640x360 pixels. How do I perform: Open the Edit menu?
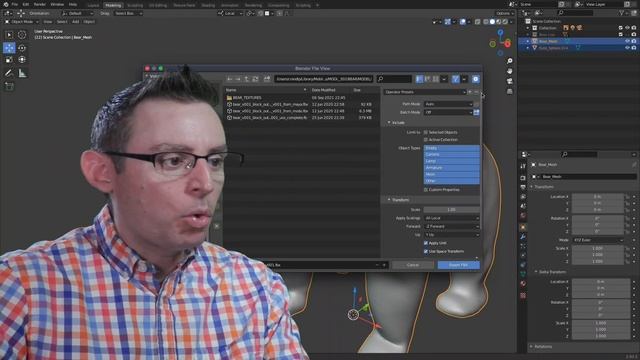click(26, 4)
